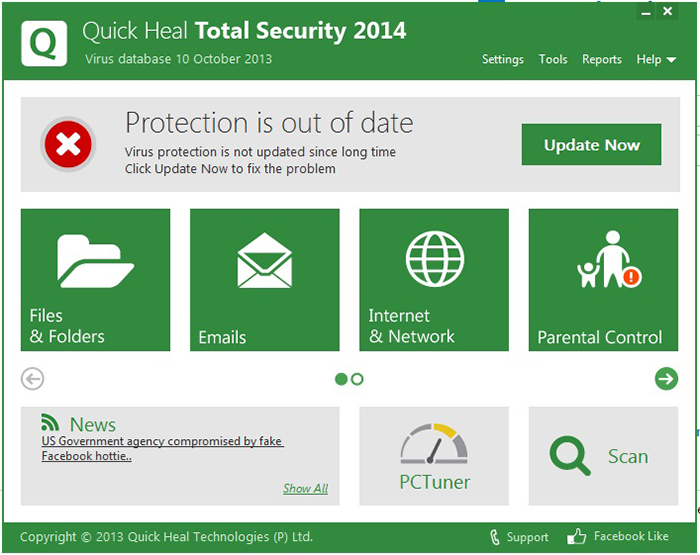The height and width of the screenshot is (555, 700).
Task: Minimize the Quick Heal window
Action: pyautogui.click(x=646, y=12)
